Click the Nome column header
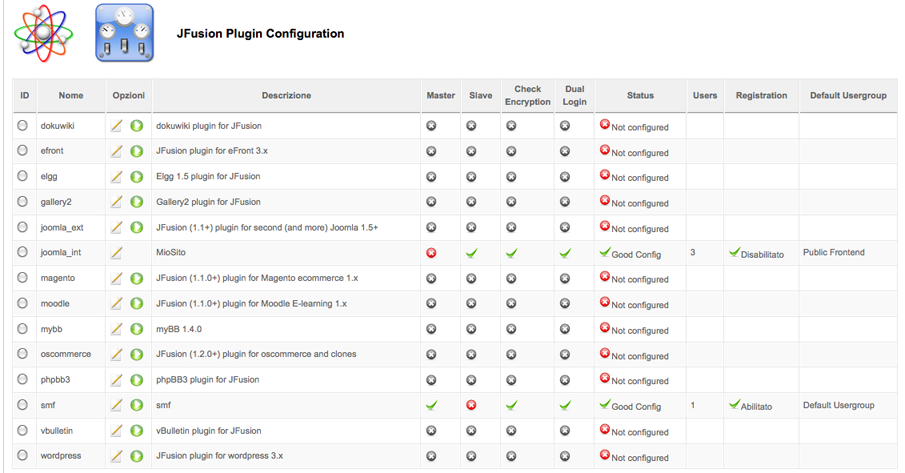This screenshot has height=473, width=905. [71, 95]
